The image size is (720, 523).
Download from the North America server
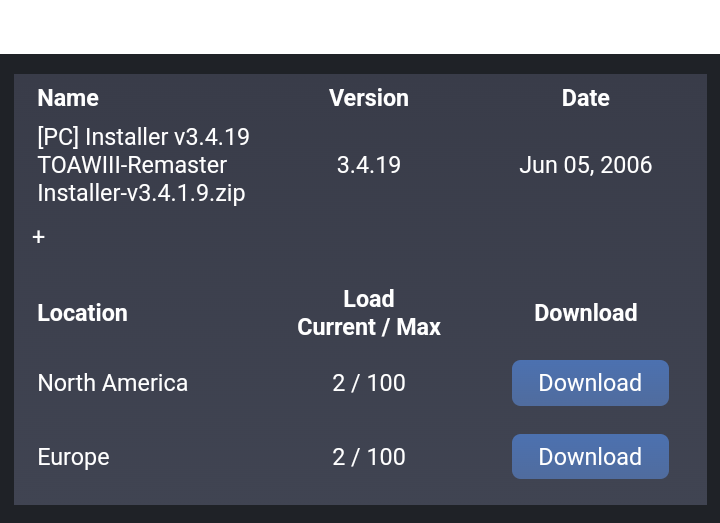pos(590,383)
